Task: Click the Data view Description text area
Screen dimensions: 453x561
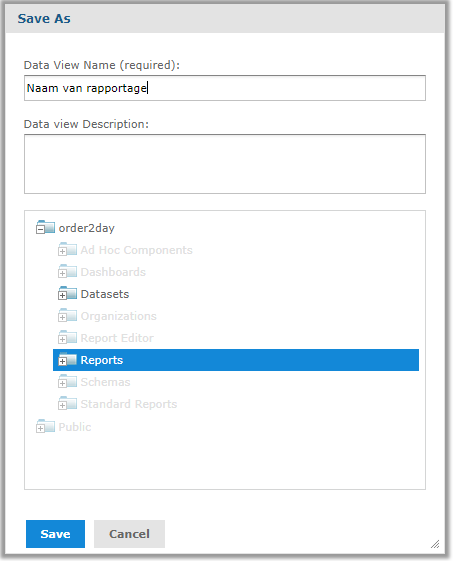Action: tap(225, 164)
